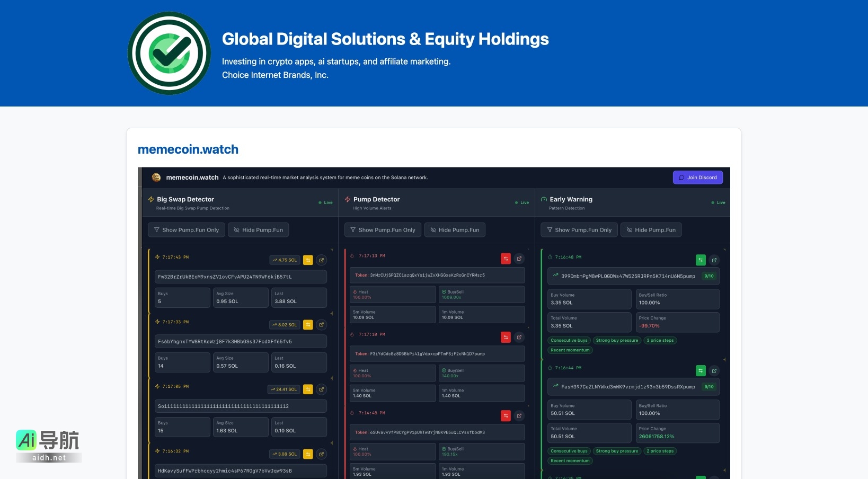
Task: Open the memecoin.watch heading link
Action: (188, 149)
